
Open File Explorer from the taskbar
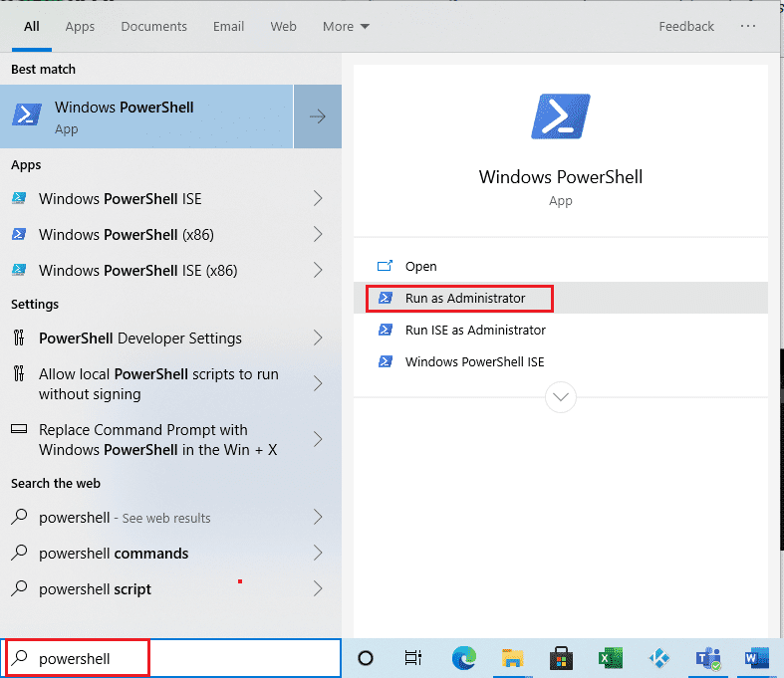512,658
